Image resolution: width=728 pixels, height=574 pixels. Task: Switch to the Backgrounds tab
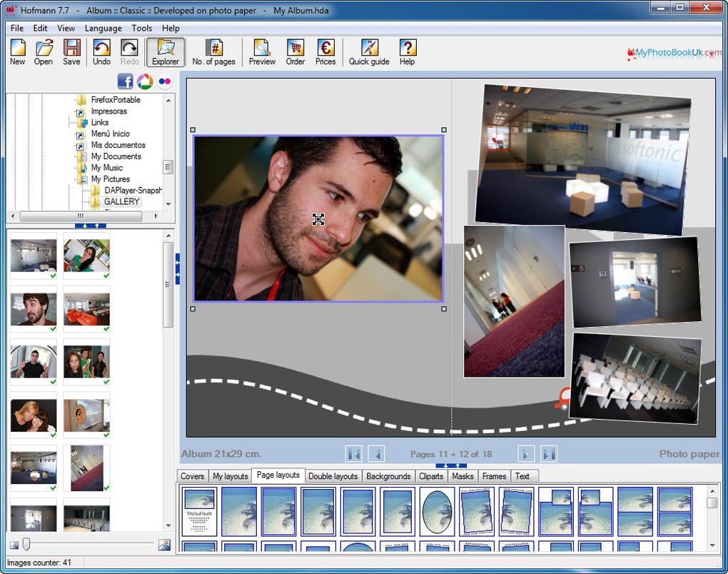coord(388,476)
